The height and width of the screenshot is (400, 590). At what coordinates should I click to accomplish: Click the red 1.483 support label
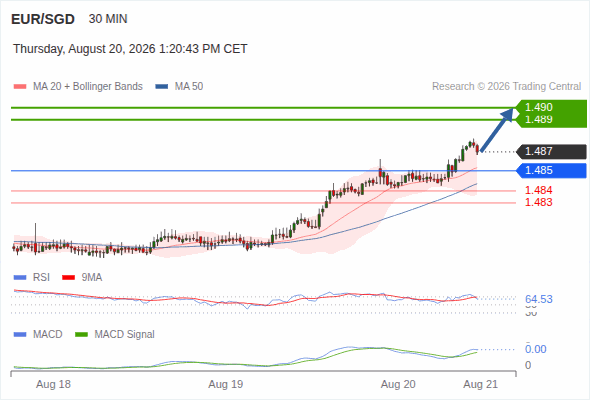click(538, 202)
